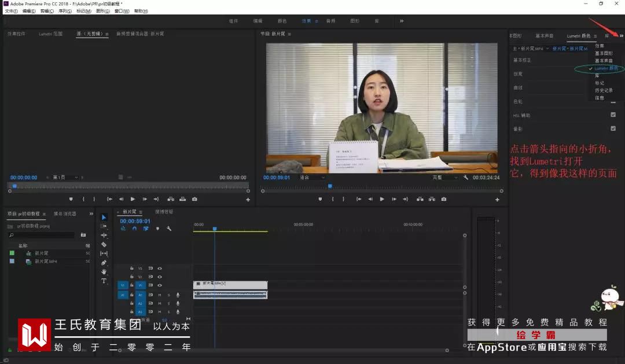Open the 窗口(W) menu
625x364 pixels.
point(122,11)
